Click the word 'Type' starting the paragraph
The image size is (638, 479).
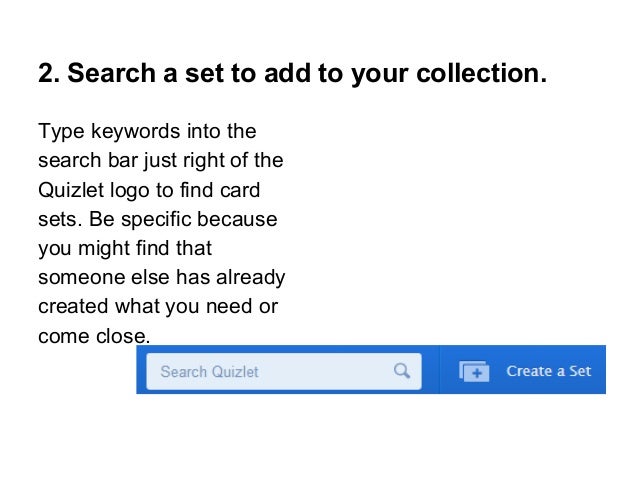61,131
